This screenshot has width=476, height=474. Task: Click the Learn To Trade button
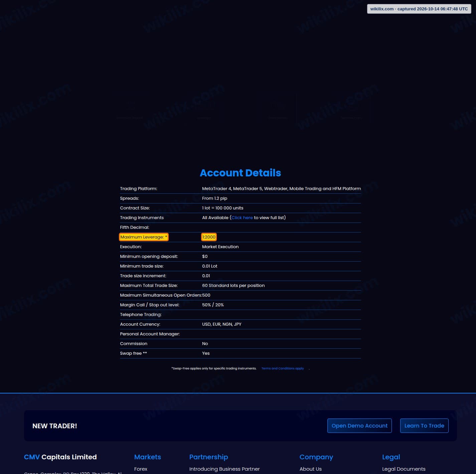[x=424, y=426]
